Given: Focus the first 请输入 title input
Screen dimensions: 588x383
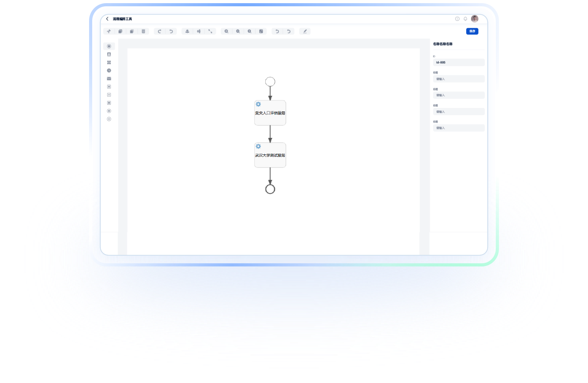Looking at the screenshot, I should coord(458,79).
